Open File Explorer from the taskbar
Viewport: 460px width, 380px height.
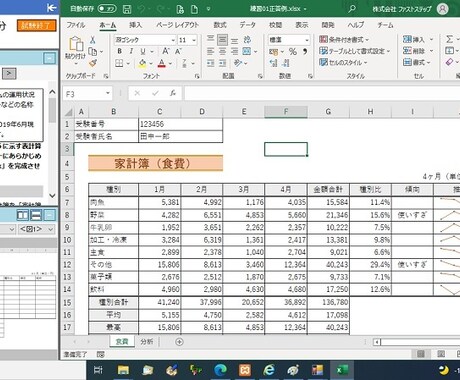[123, 370]
